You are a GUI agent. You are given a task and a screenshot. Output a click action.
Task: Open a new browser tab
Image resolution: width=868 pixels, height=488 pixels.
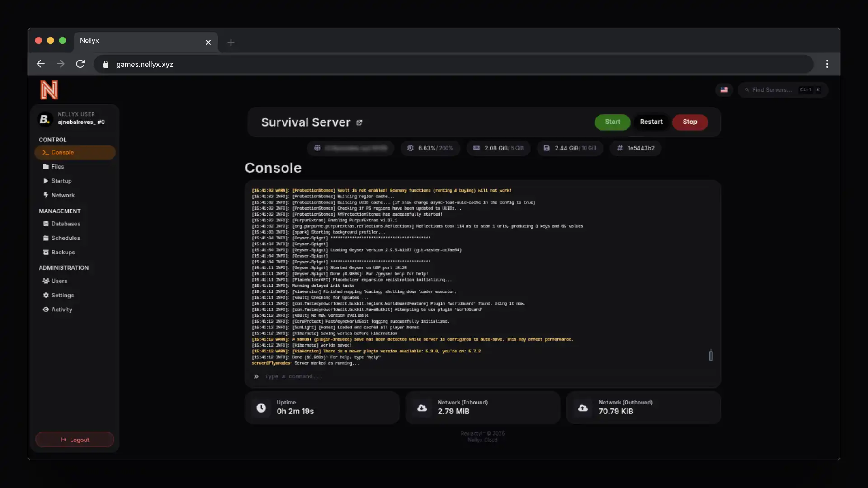pos(231,42)
